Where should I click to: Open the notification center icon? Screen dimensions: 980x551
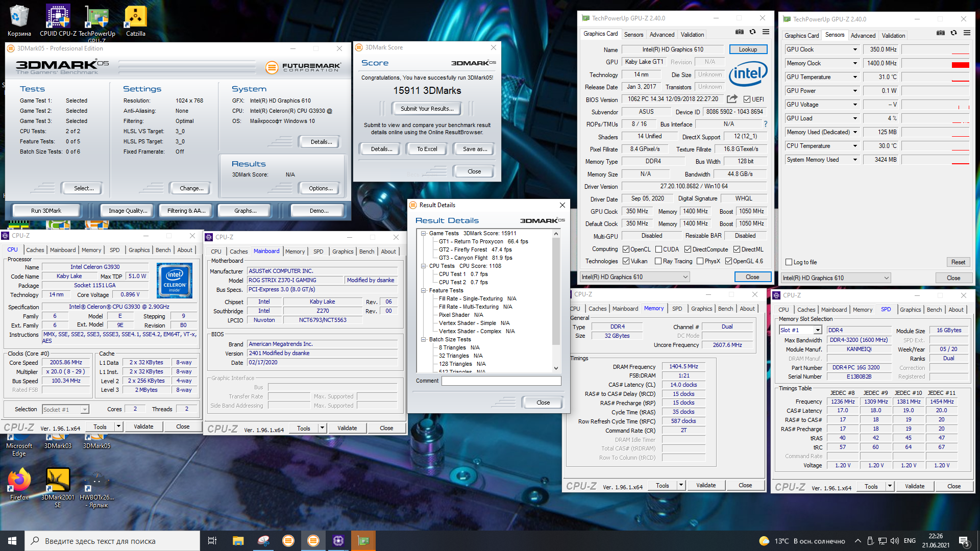[964, 541]
